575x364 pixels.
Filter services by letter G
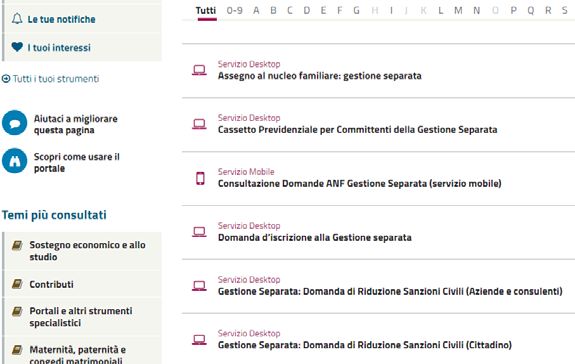coord(356,10)
